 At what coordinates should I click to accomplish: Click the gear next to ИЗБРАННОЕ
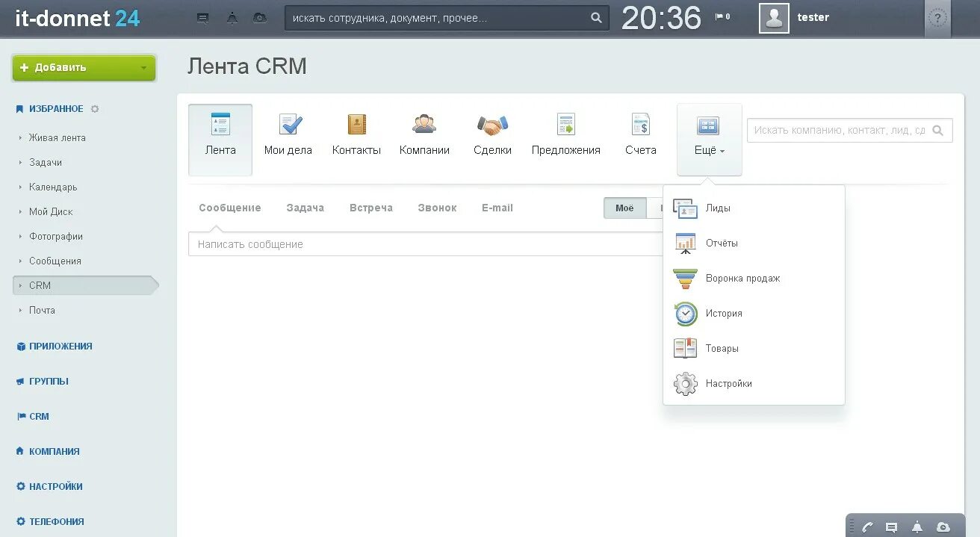coord(95,109)
